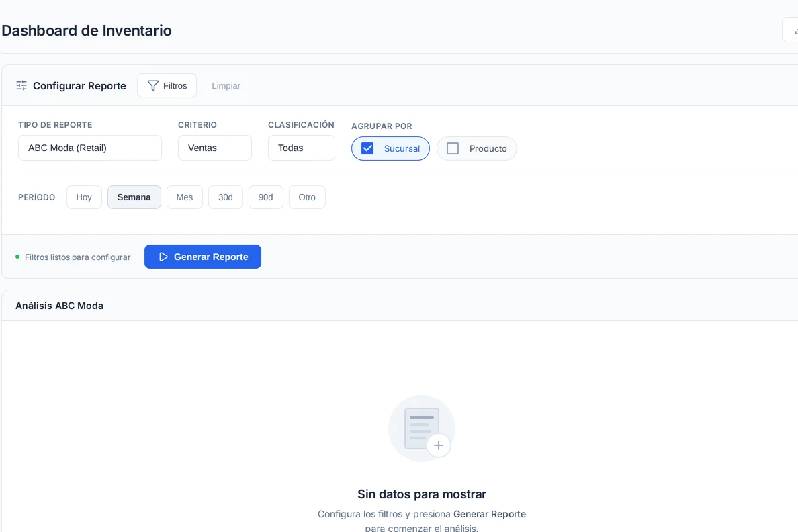Screen dimensions: 798x532
Task: Click the empty report document illustration
Action: pyautogui.click(x=422, y=429)
